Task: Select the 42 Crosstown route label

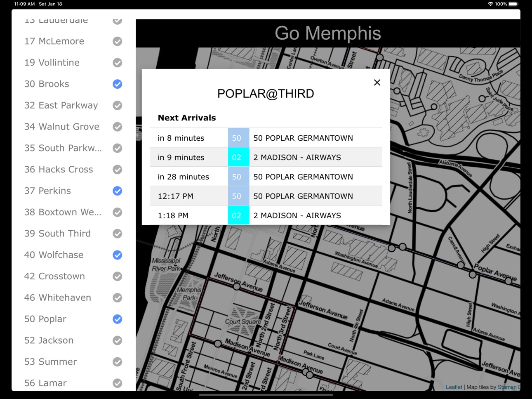Action: [54, 276]
